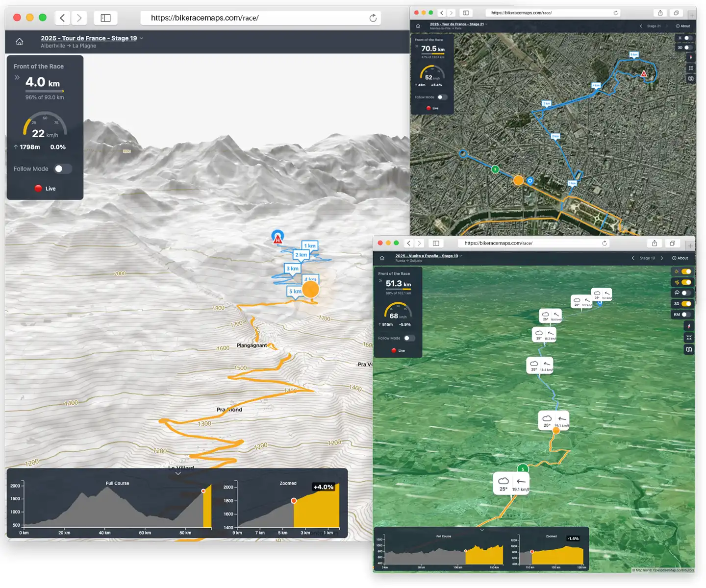The image size is (706, 588).
Task: Click the sidebar toggle icon in the browser toolbar
Action: 105,18
